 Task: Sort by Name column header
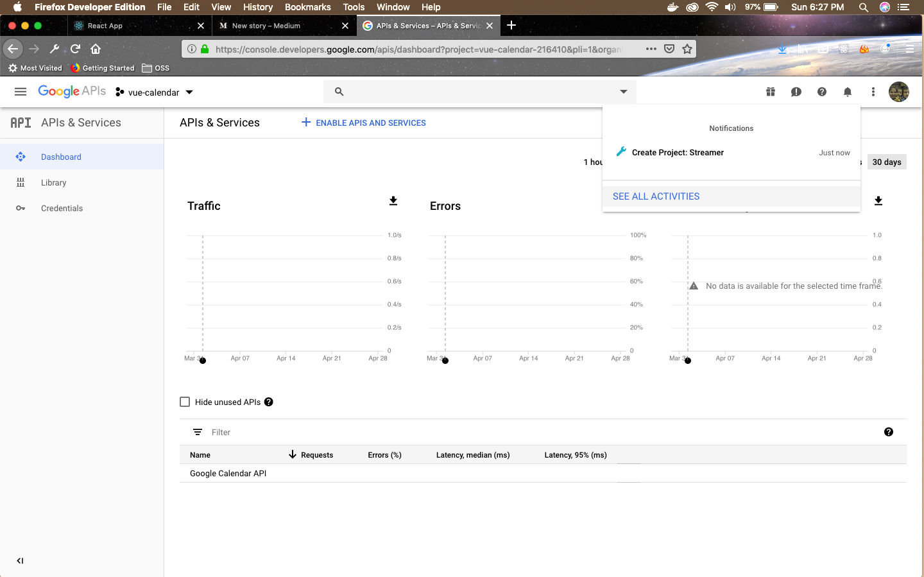point(200,455)
